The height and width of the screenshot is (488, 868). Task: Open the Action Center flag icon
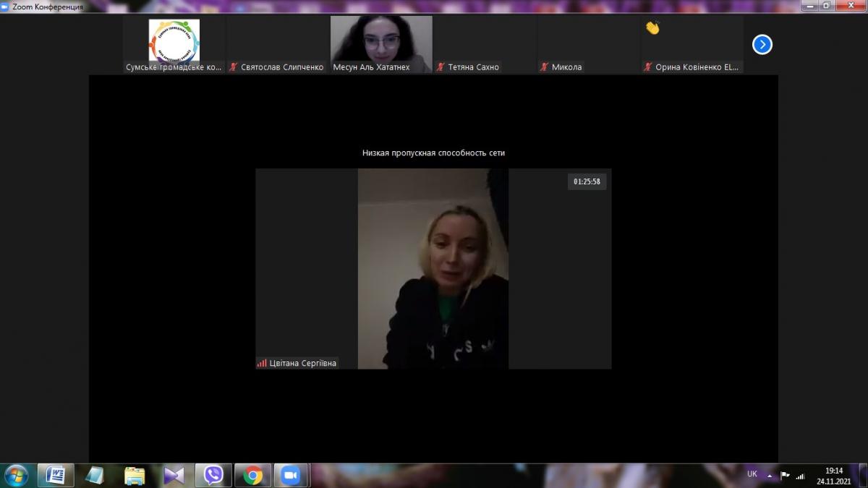pyautogui.click(x=785, y=475)
